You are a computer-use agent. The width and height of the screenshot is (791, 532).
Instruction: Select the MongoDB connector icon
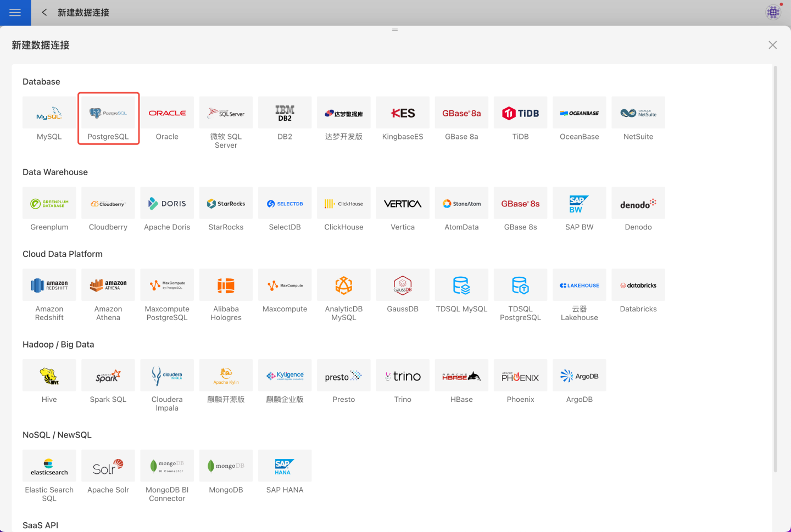[226, 466]
